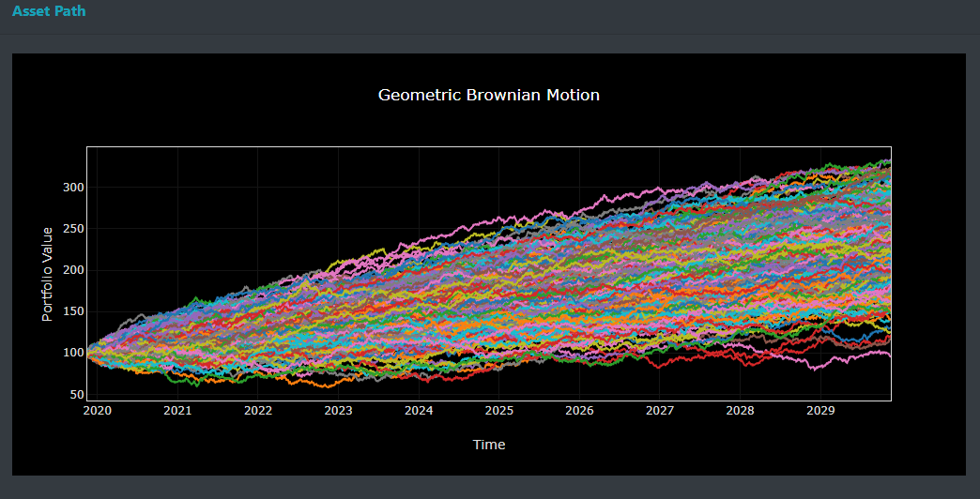The width and height of the screenshot is (980, 499).
Task: Pick the 300 tick on Portfolio Value axis
Action: (73, 188)
